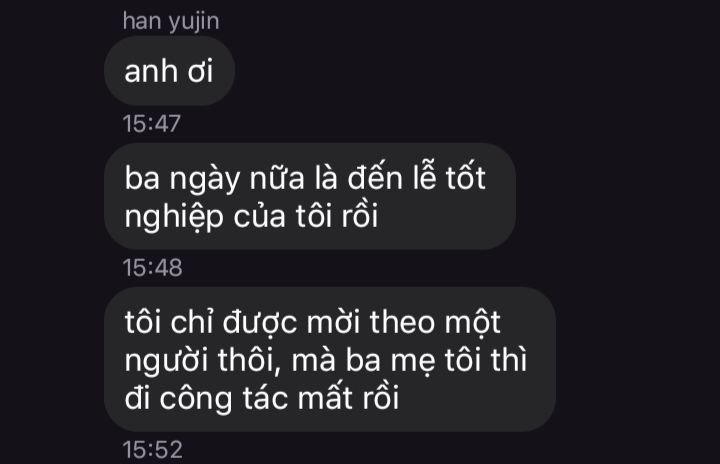Click the word "nghiệp" in the second message
The height and width of the screenshot is (464, 720).
[174, 217]
